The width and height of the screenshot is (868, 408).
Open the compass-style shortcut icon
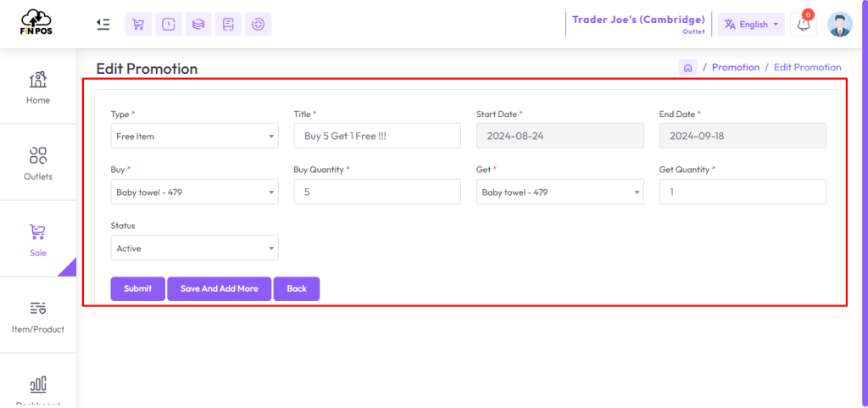coord(258,25)
